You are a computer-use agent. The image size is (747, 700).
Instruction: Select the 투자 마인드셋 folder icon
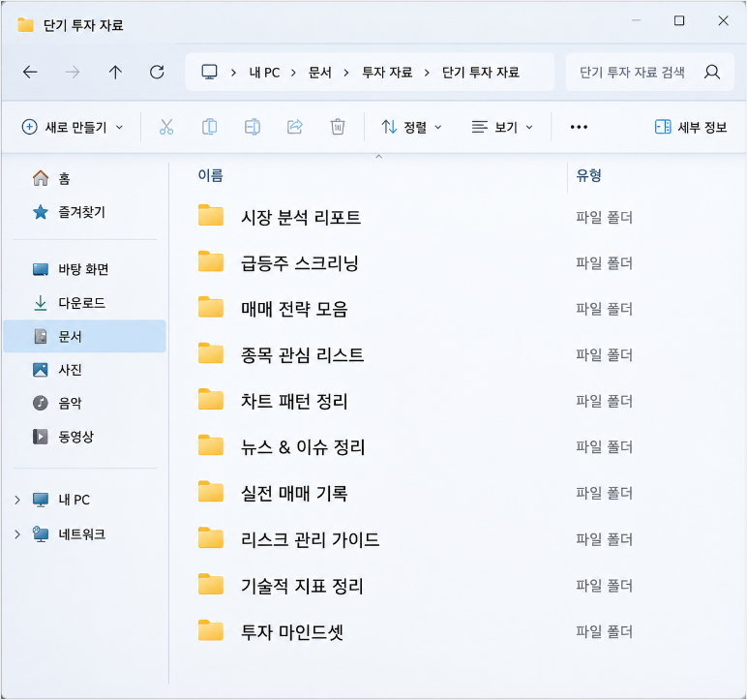click(211, 630)
